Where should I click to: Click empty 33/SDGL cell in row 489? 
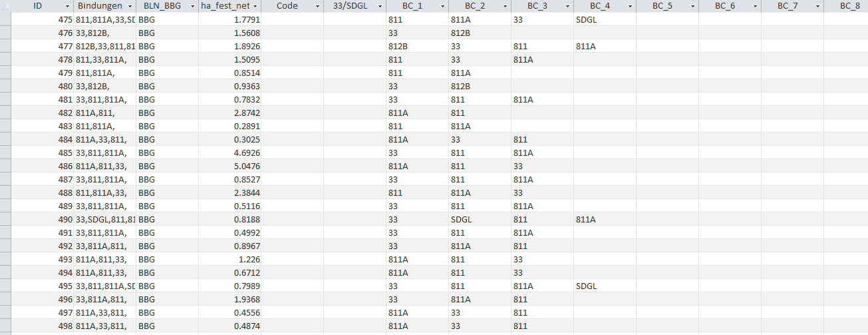click(x=355, y=206)
